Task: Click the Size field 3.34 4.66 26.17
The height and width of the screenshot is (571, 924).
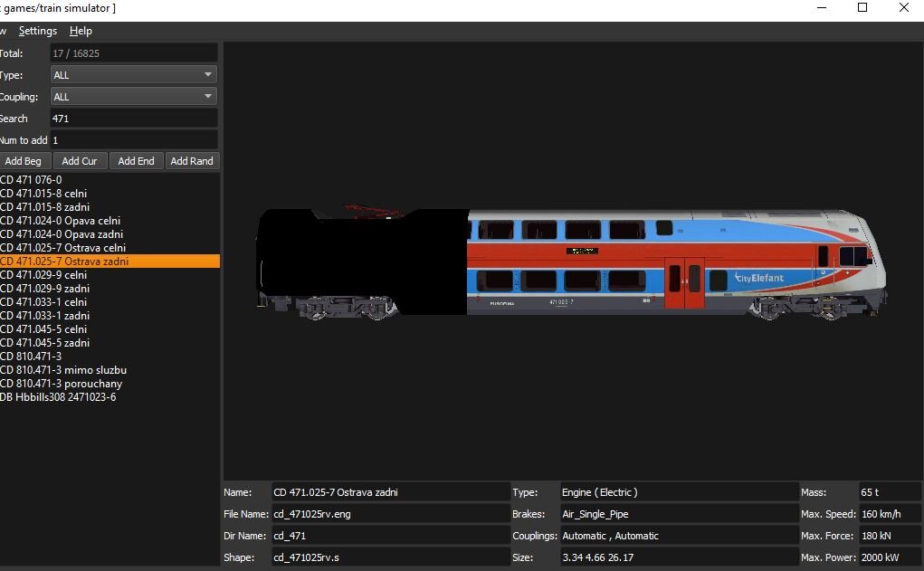Action: click(679, 557)
